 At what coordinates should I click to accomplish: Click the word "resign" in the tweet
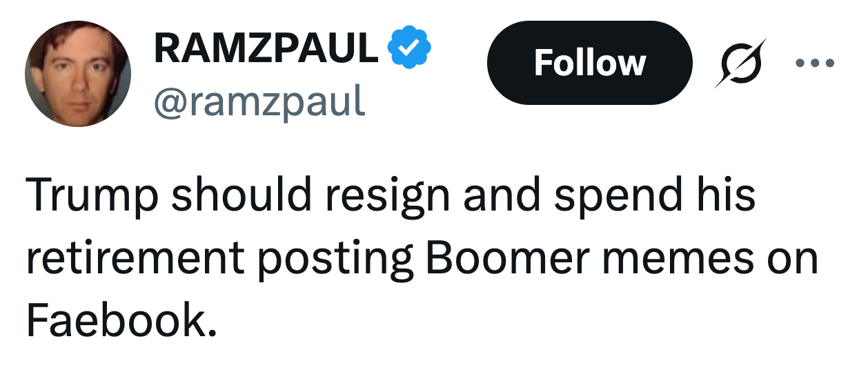click(x=379, y=197)
